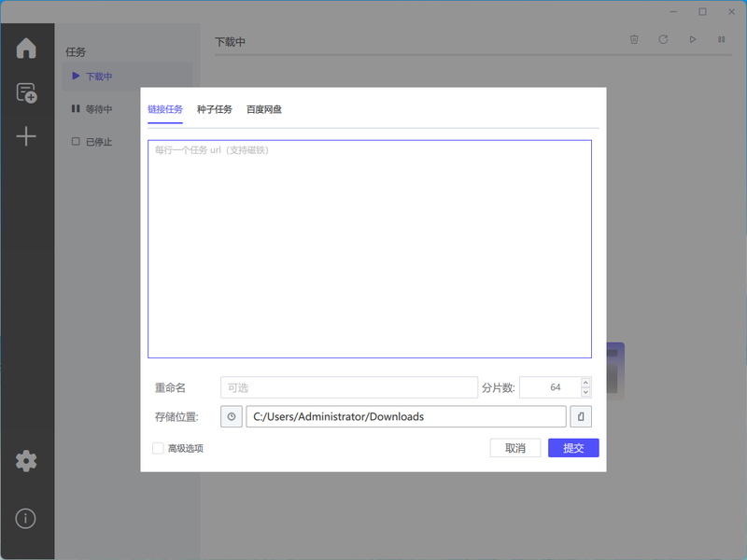Open the home page icon in sidebar
Screen dimensions: 747x560
(26, 49)
